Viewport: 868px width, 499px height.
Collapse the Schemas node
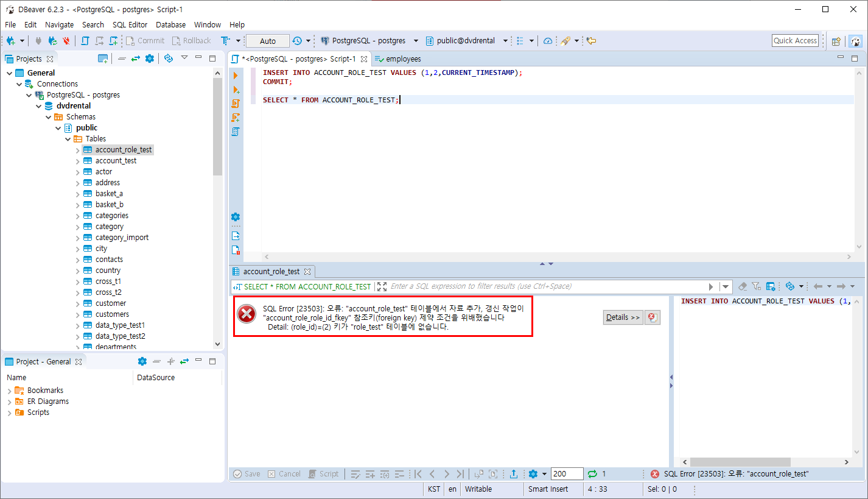pyautogui.click(x=49, y=117)
